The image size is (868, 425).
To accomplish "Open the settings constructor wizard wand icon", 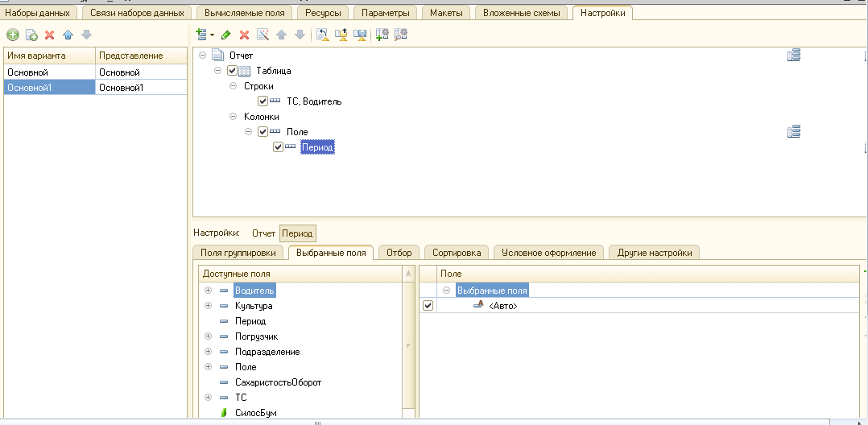I will coord(263,35).
